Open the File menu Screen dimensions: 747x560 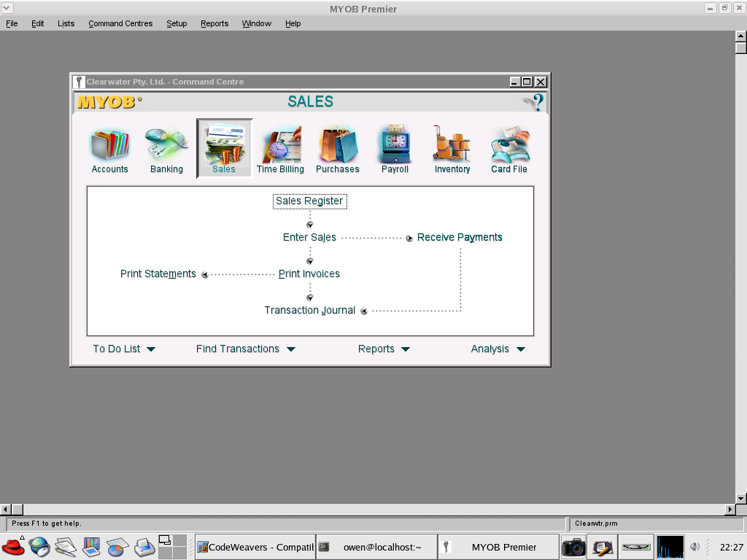[x=12, y=23]
